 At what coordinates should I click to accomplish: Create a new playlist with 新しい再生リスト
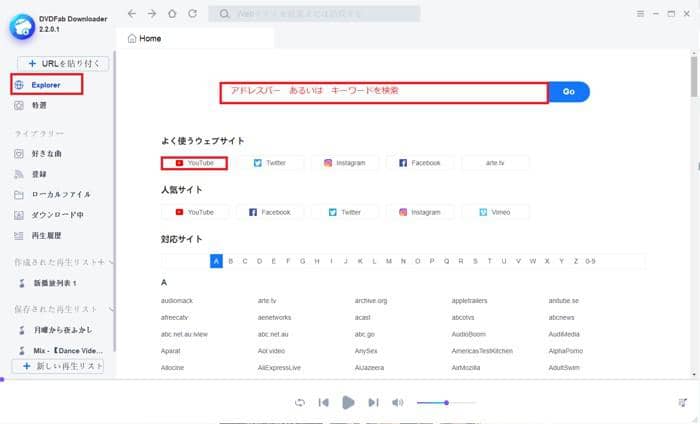point(58,366)
